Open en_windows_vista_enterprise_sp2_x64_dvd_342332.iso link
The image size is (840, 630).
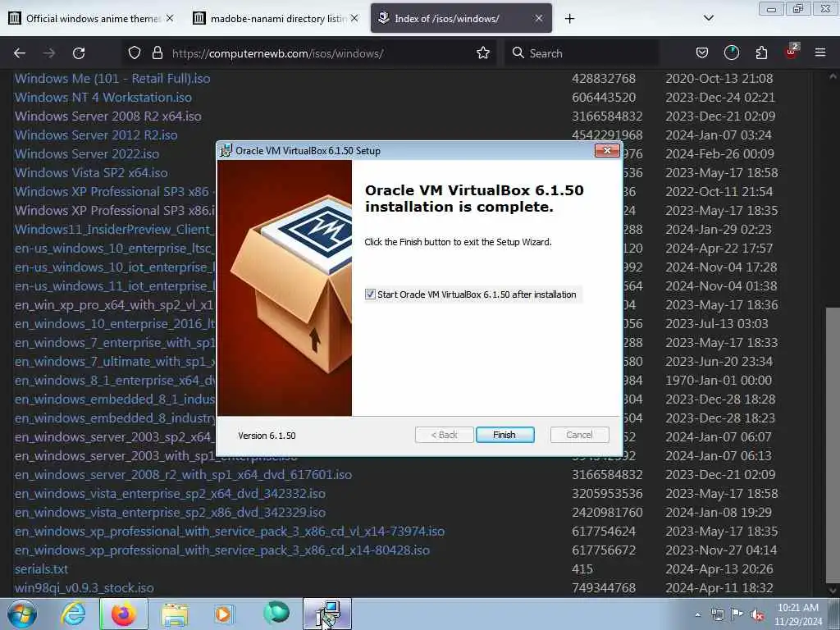170,493
